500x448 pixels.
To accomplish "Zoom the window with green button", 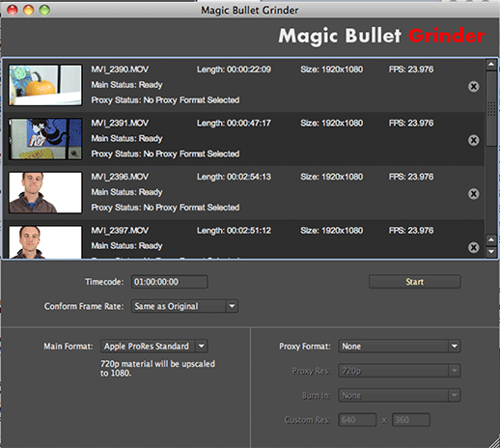I will coord(44,11).
